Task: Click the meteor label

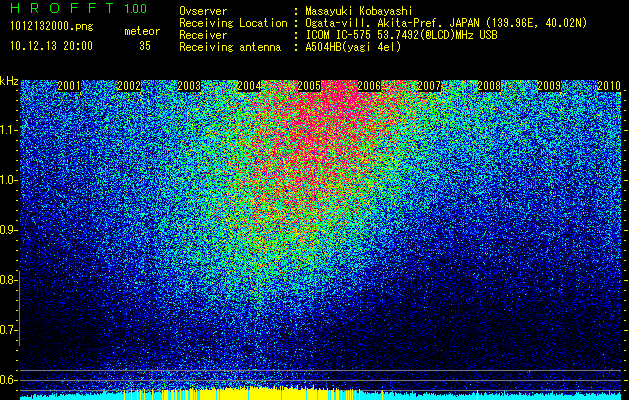Action: coord(142,31)
